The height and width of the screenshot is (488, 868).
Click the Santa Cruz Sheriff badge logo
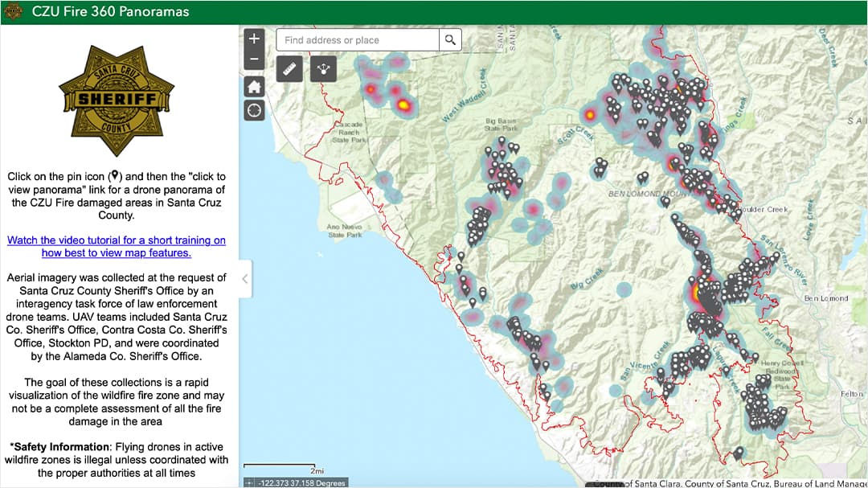coord(117,100)
